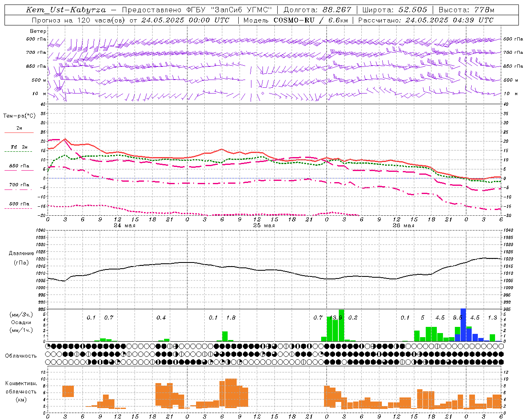Viewport: 525px width, 420px height.
Task: Click the '850 гПа' temperature legend label
Action: tap(19, 166)
